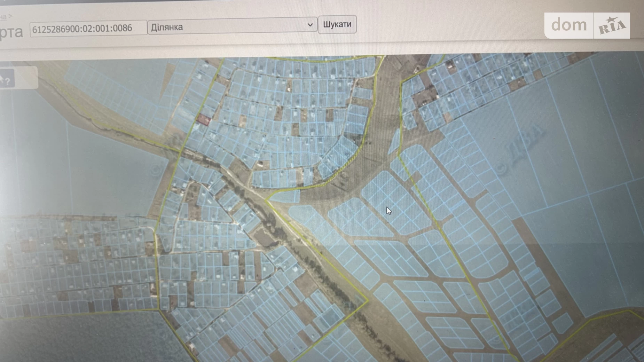Click the RIA star logo

point(612,26)
